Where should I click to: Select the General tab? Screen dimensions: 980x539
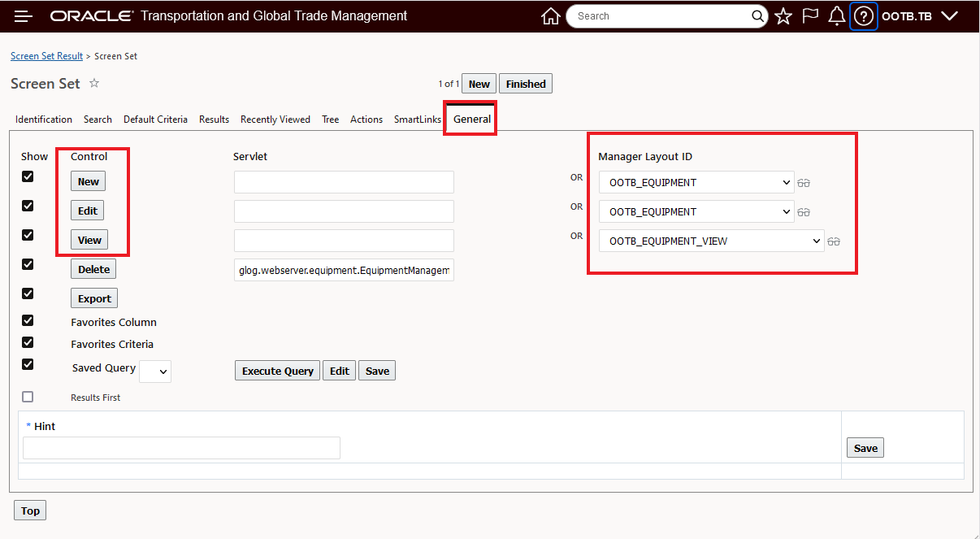(472, 120)
